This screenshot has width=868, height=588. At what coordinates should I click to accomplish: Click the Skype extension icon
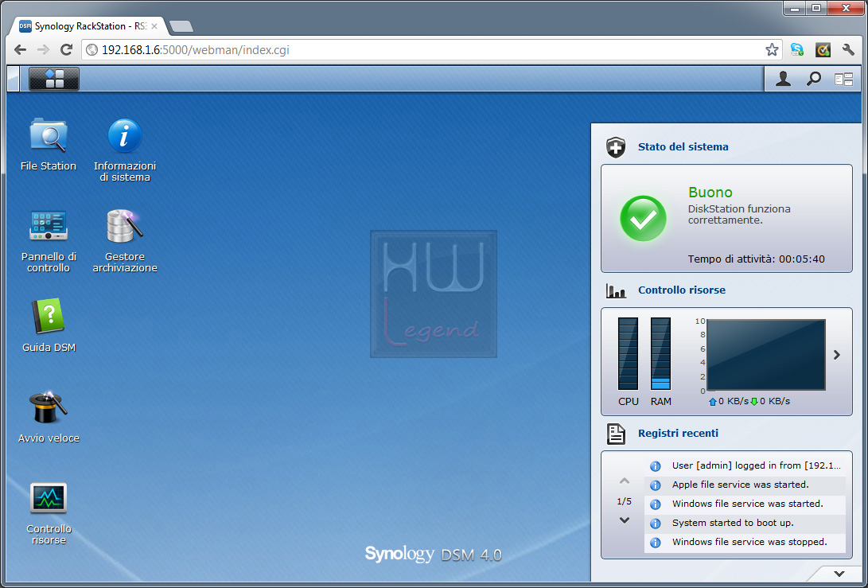(796, 50)
